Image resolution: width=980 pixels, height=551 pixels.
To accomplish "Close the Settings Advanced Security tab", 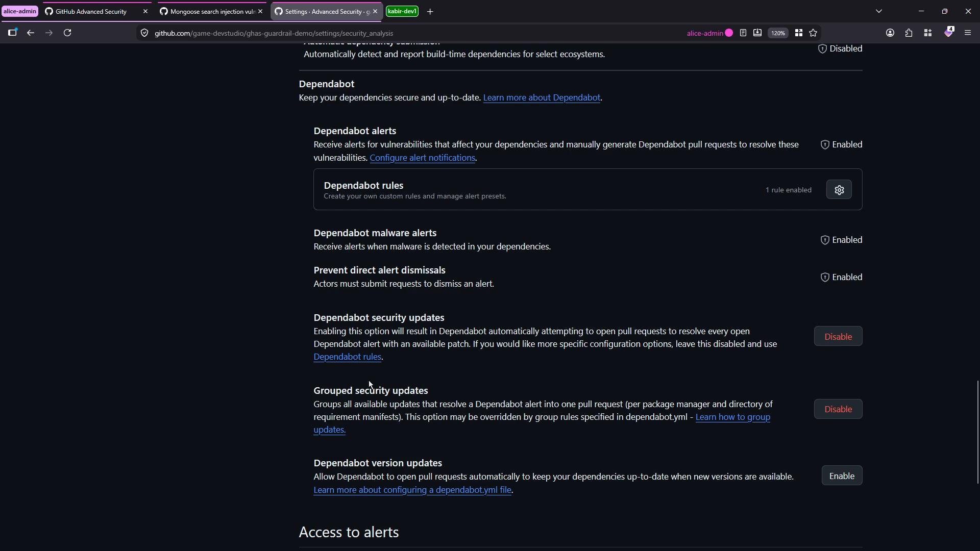I will tap(375, 11).
